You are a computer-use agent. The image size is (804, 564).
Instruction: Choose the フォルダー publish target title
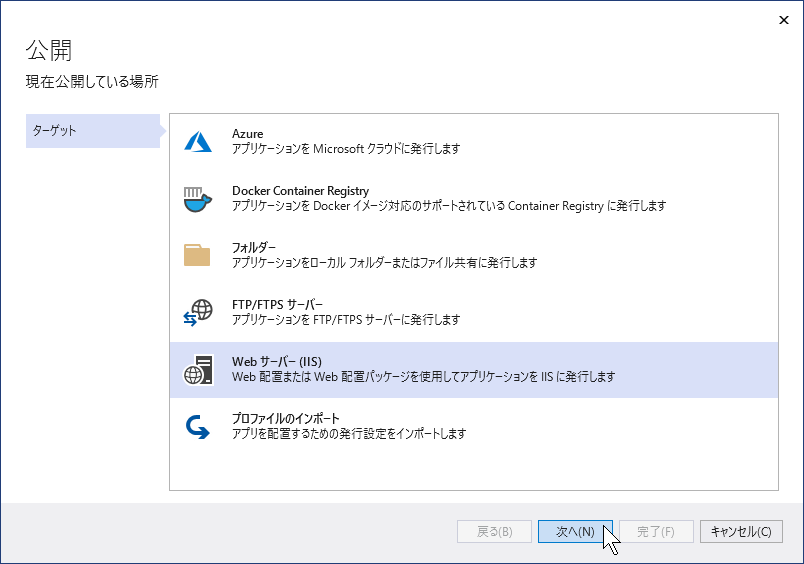[254, 248]
